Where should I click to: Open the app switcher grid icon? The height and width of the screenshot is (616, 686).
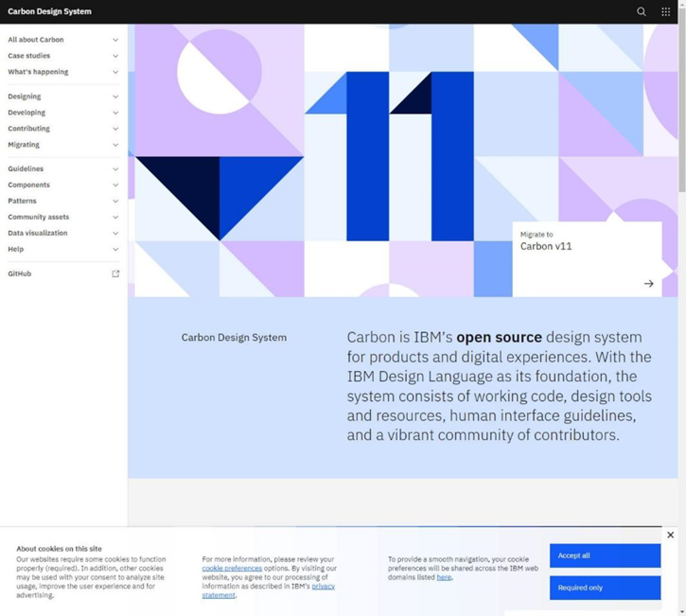click(666, 12)
